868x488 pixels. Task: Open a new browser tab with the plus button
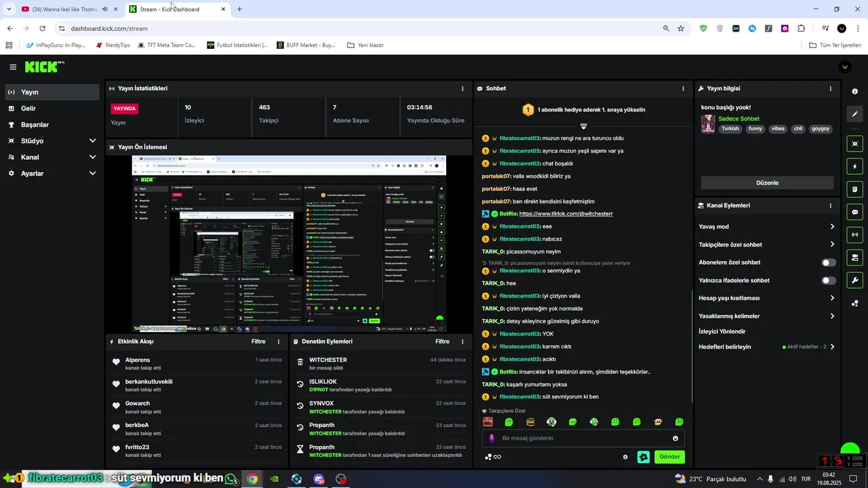point(239,9)
